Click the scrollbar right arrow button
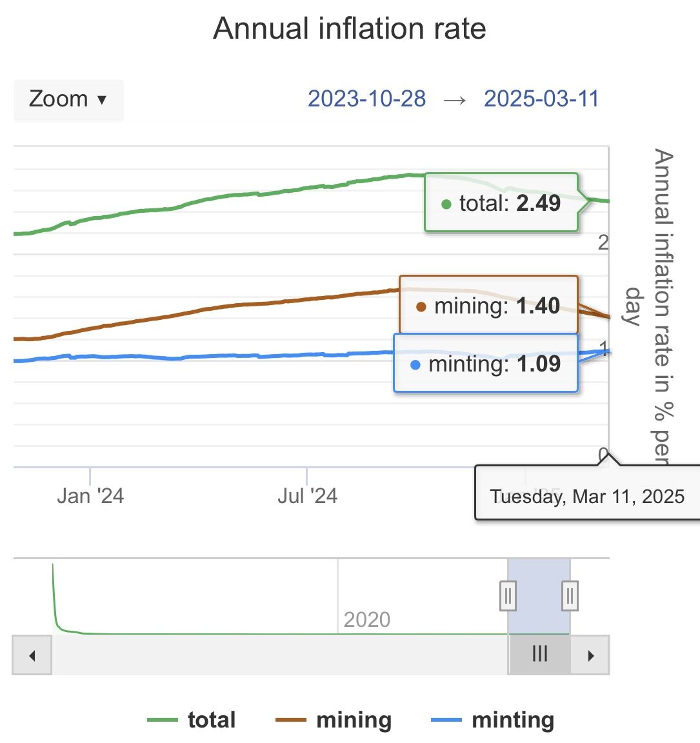 click(590, 656)
